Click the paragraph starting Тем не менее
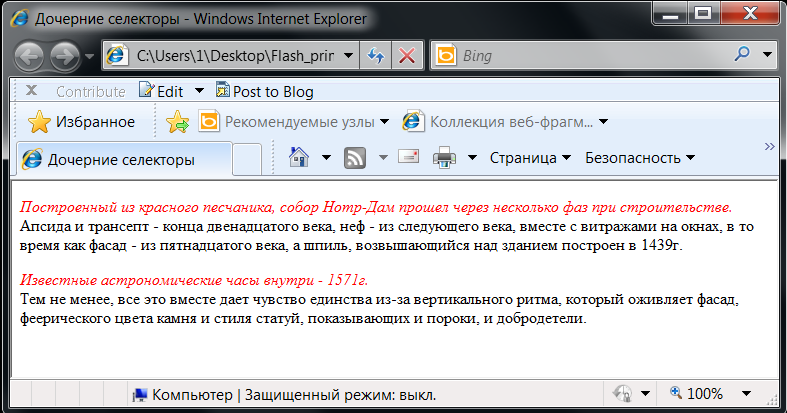This screenshot has height=413, width=787. tap(379, 309)
